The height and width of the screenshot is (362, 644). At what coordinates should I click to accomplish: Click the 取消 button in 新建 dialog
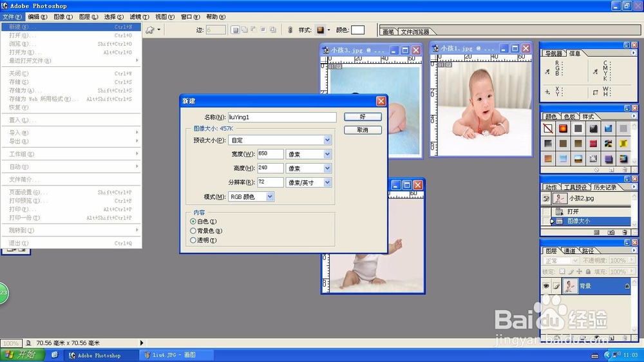tap(363, 130)
